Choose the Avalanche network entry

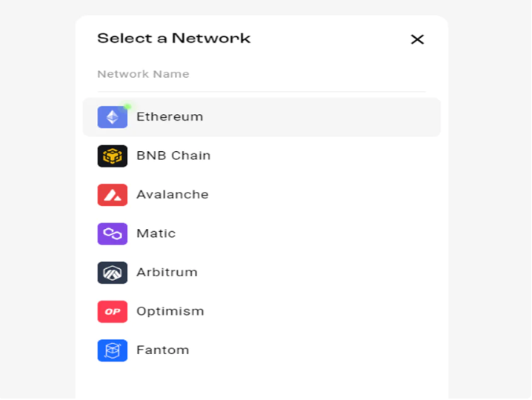173,194
